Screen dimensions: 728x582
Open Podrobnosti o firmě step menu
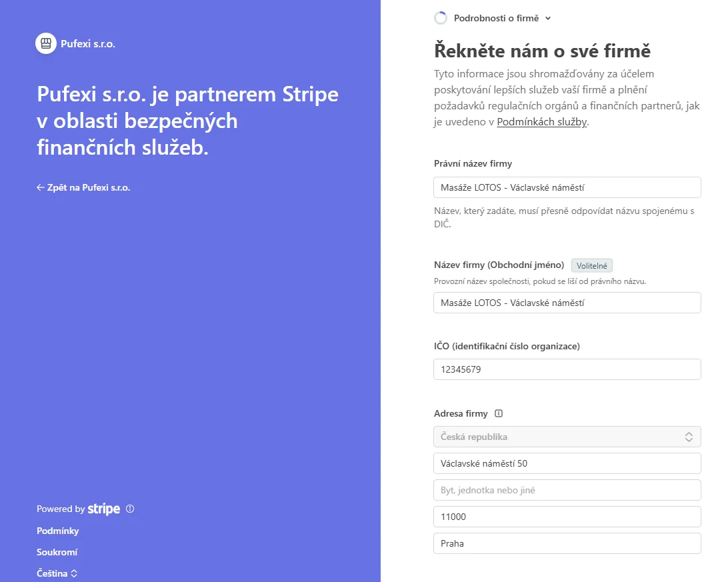(x=496, y=18)
